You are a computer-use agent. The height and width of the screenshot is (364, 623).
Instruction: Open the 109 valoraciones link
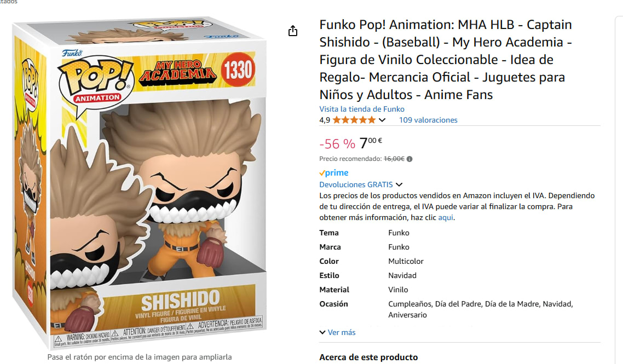[x=428, y=120]
